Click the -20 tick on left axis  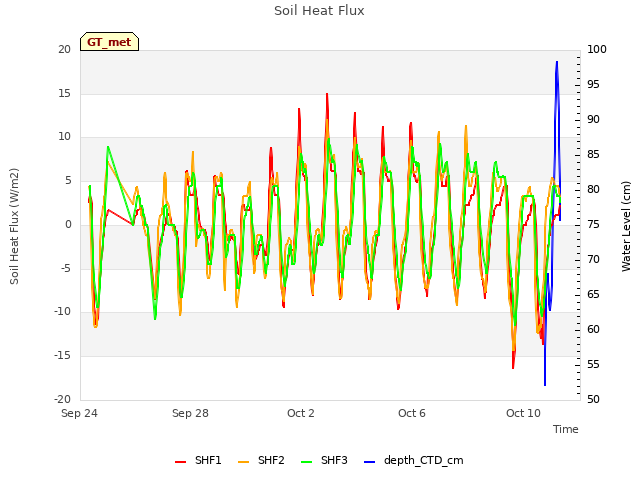(62, 399)
